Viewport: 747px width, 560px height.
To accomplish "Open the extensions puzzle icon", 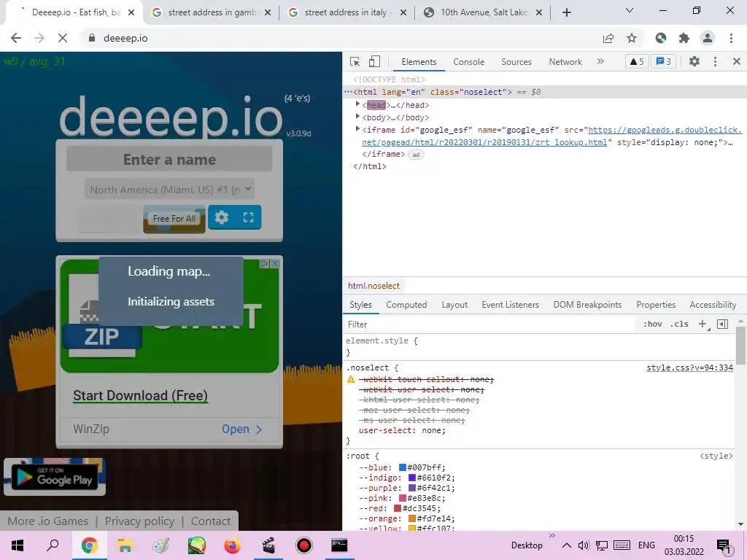I will pyautogui.click(x=684, y=38).
